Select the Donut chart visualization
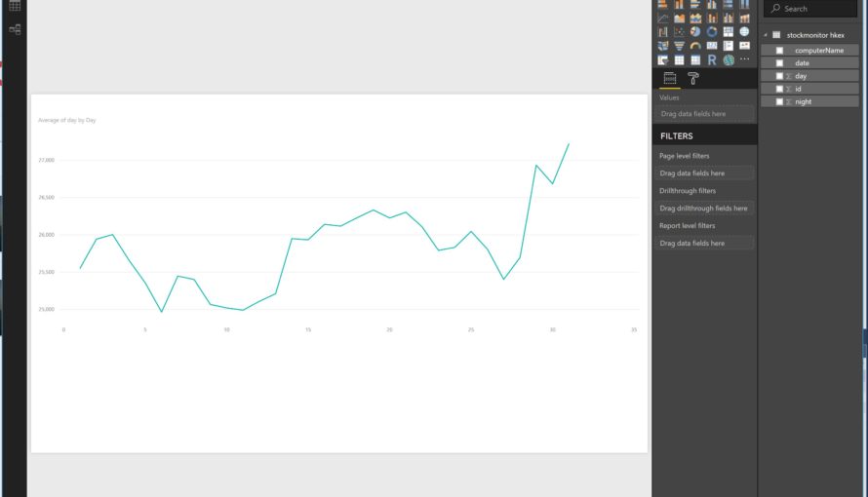 pyautogui.click(x=712, y=32)
